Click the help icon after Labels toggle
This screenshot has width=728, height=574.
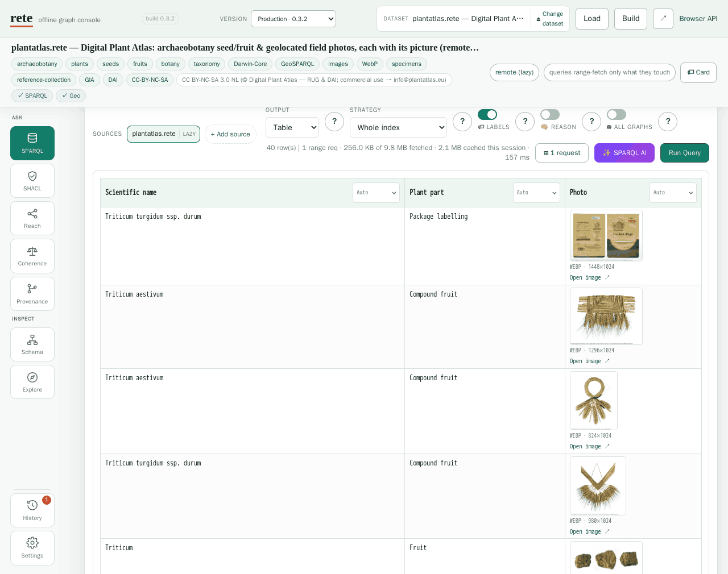(525, 121)
